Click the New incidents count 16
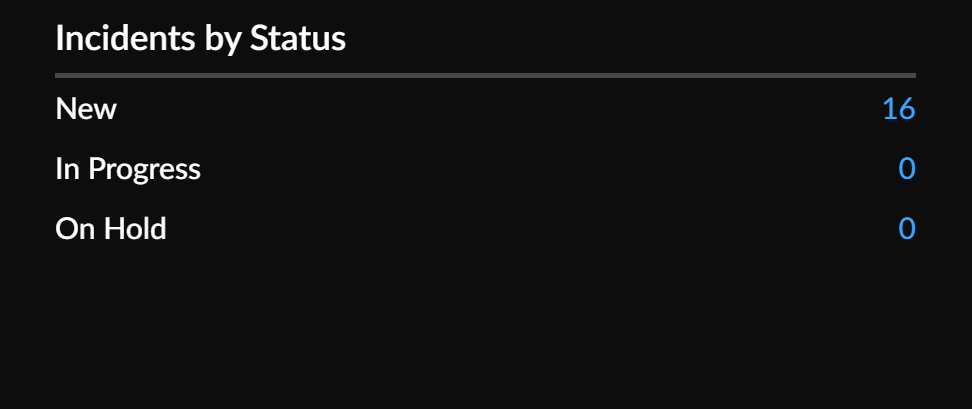Viewport: 972px width, 409px height. click(898, 109)
